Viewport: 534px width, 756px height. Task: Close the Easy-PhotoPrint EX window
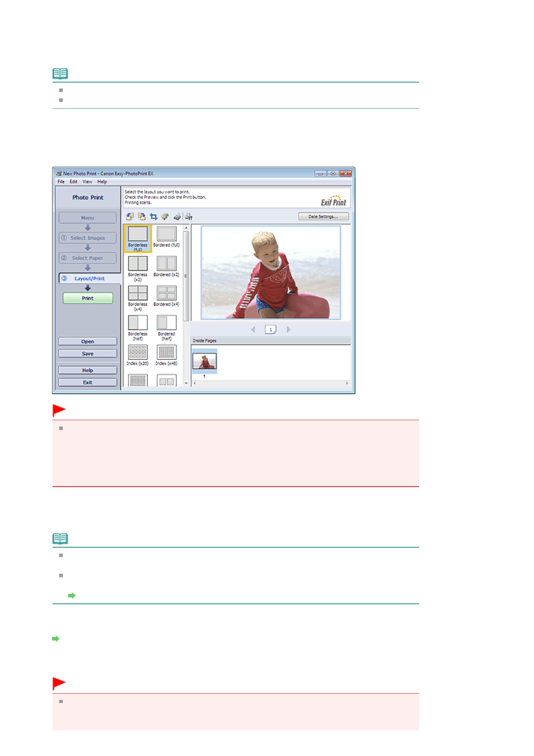[346, 173]
